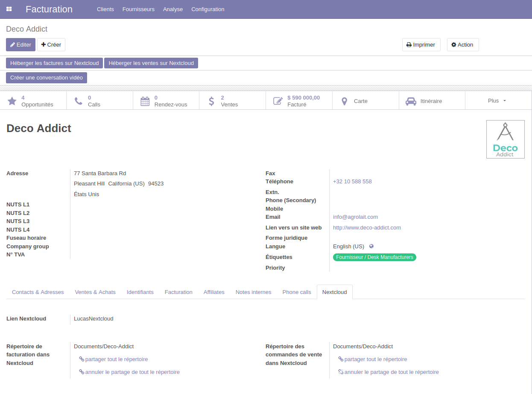This screenshot has height=394, width=532.
Task: Click Héberger les ventes sur Nextcloud
Action: click(151, 63)
